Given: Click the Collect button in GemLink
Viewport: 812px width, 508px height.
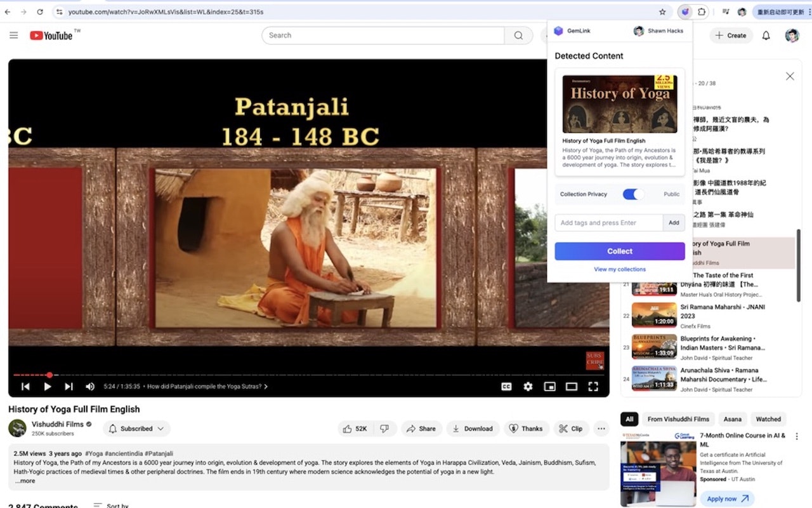Looking at the screenshot, I should click(x=620, y=251).
